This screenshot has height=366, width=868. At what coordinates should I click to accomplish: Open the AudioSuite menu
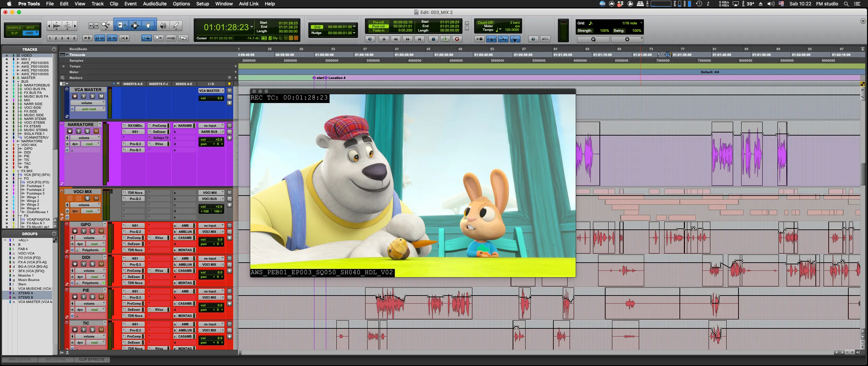[x=155, y=4]
